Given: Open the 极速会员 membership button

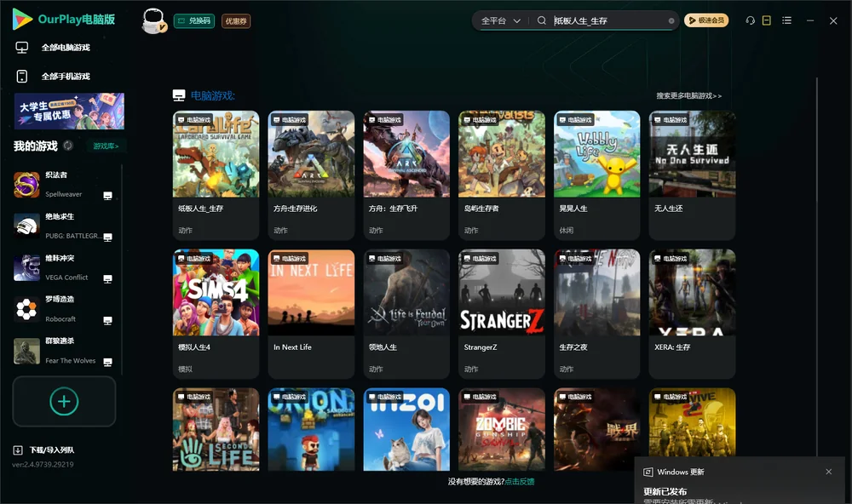Looking at the screenshot, I should click(x=705, y=20).
